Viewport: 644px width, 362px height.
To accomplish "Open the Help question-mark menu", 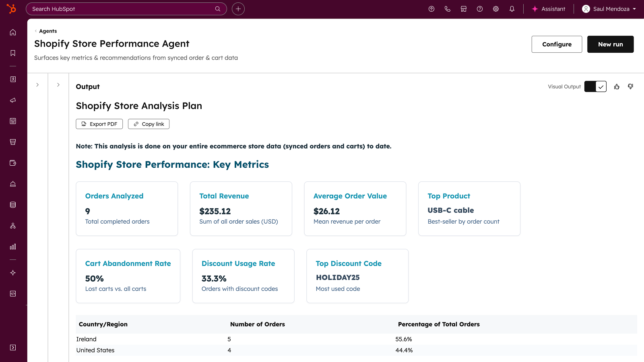I will (480, 9).
